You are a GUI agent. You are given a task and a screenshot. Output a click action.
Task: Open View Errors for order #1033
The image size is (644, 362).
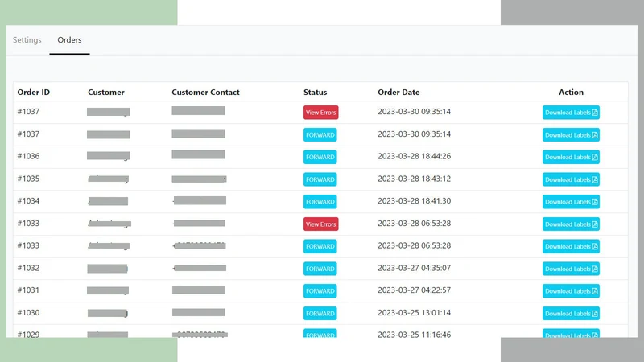(x=320, y=224)
